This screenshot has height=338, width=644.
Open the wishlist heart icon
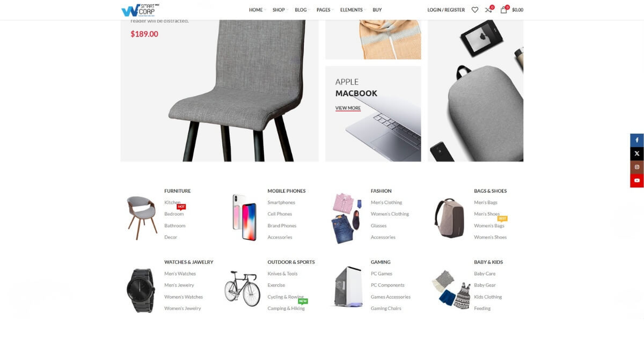475,10
